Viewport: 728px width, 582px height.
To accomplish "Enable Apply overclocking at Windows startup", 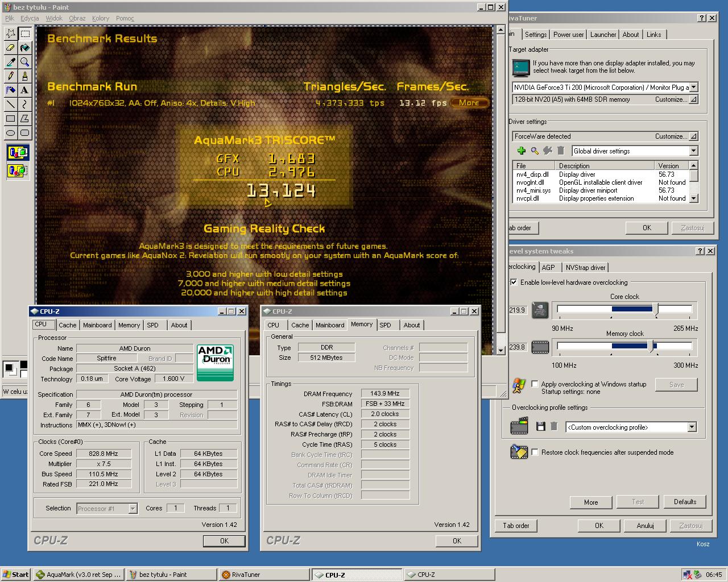I will click(535, 384).
